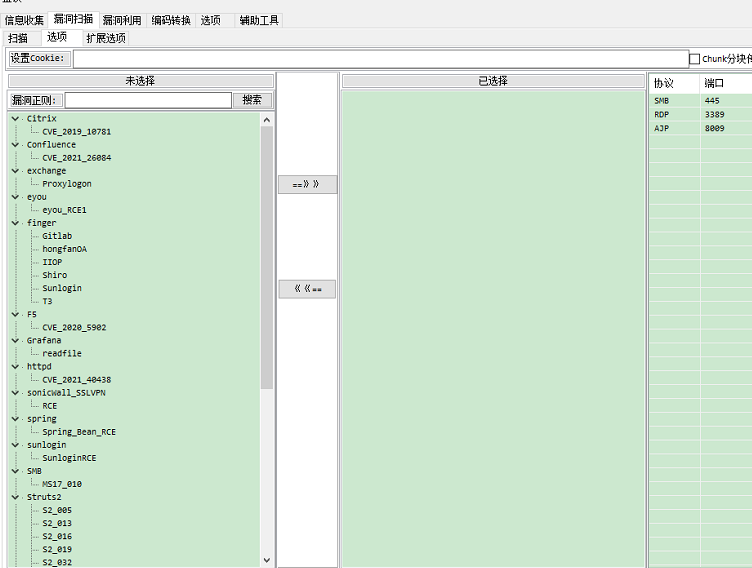The image size is (752, 568).
Task: Collapse the F5 tree node
Action: (15, 315)
